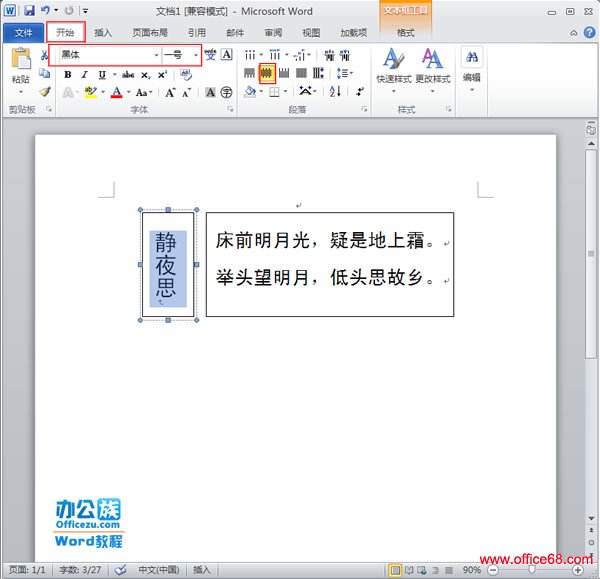The image size is (600, 579).
Task: Click the Paste clipboard icon
Action: tap(21, 59)
